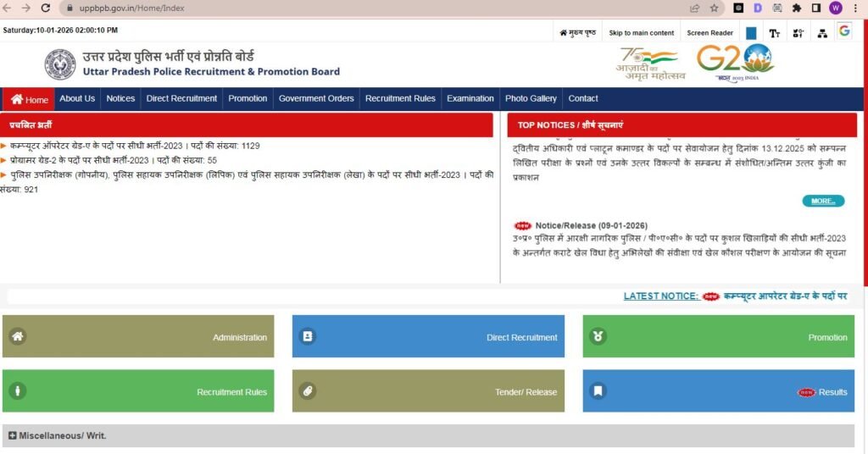Click the browser address bar URL
Viewport: 868px width, 454px height.
[131, 8]
